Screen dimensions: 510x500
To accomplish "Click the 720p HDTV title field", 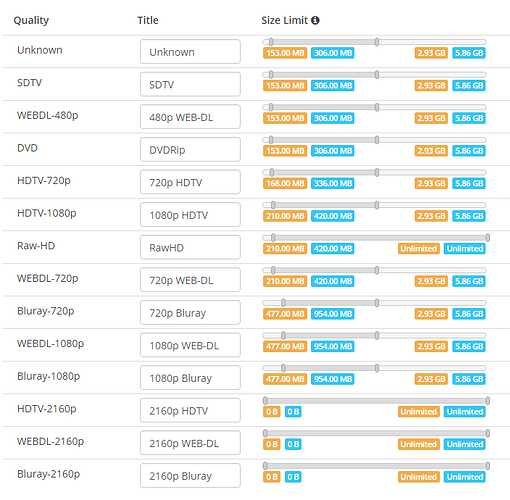I will pyautogui.click(x=190, y=182).
